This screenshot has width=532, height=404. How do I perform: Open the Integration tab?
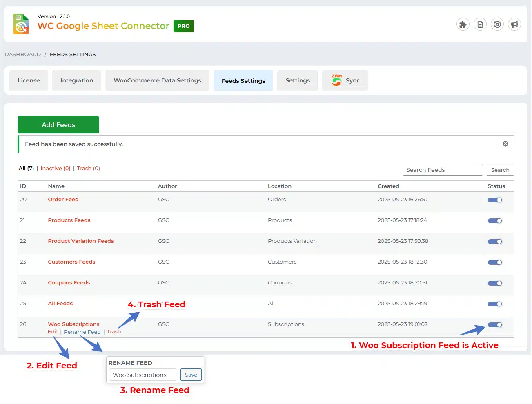[77, 80]
